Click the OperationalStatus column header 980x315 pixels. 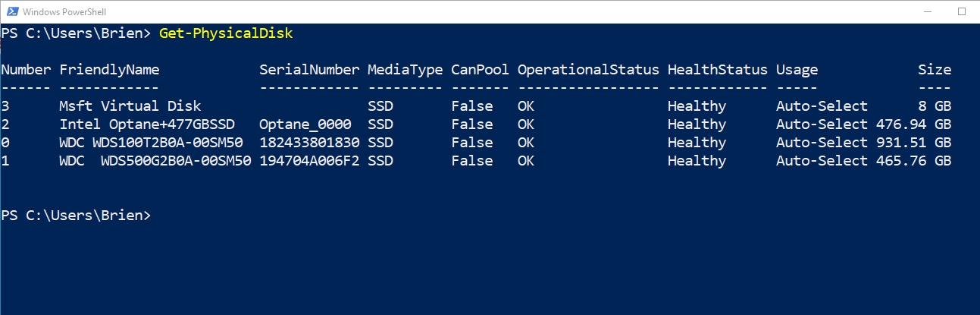588,70
